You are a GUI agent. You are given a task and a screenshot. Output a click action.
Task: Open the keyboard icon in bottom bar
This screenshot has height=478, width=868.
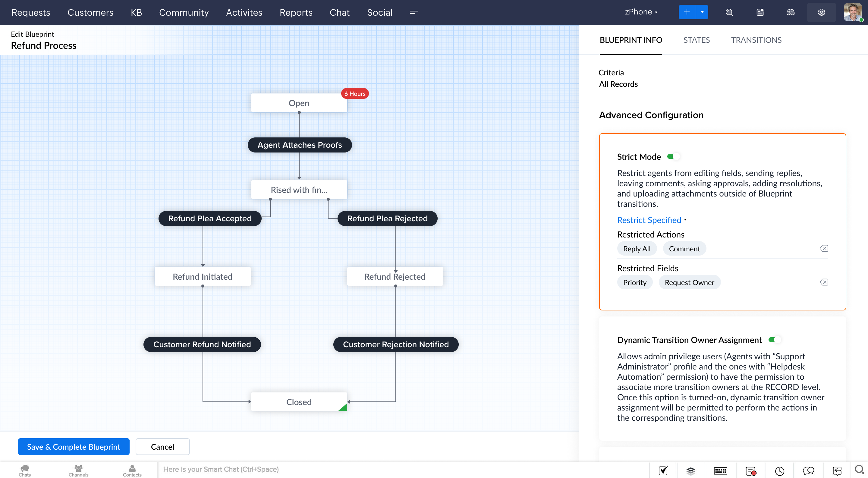coord(720,470)
